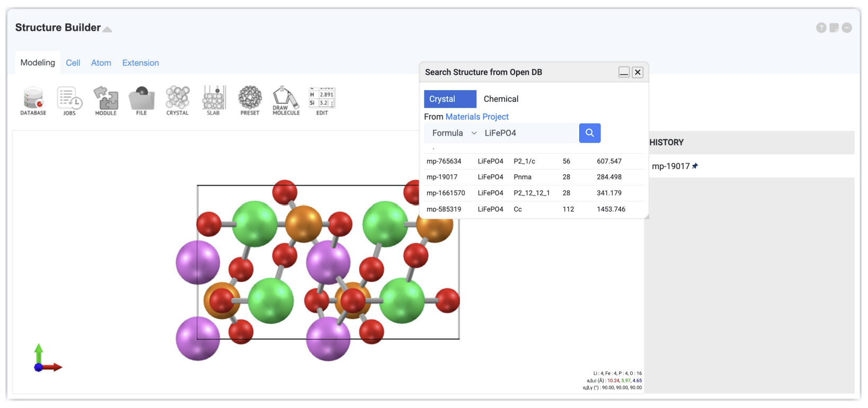
Task: Toggle the pin on mp-19017
Action: [695, 166]
